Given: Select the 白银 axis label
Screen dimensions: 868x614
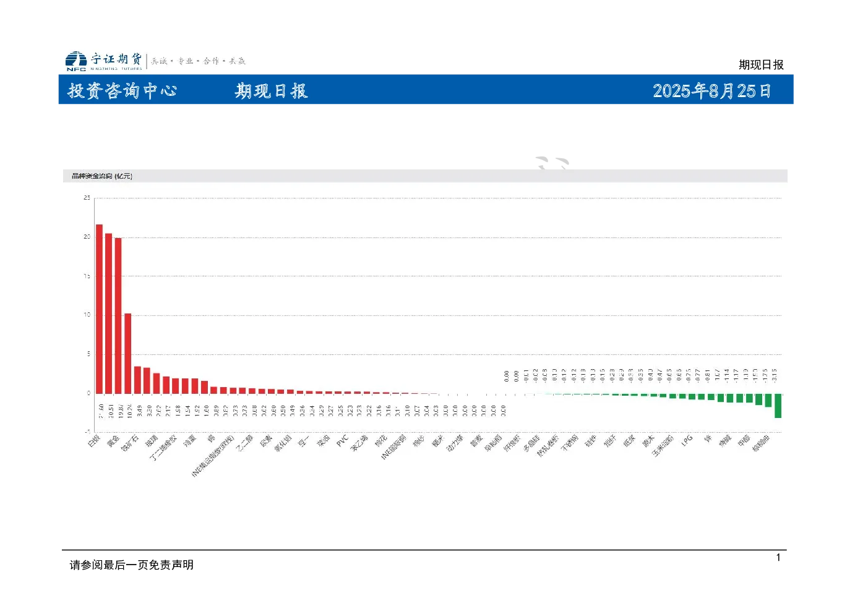Looking at the screenshot, I should click(94, 441).
